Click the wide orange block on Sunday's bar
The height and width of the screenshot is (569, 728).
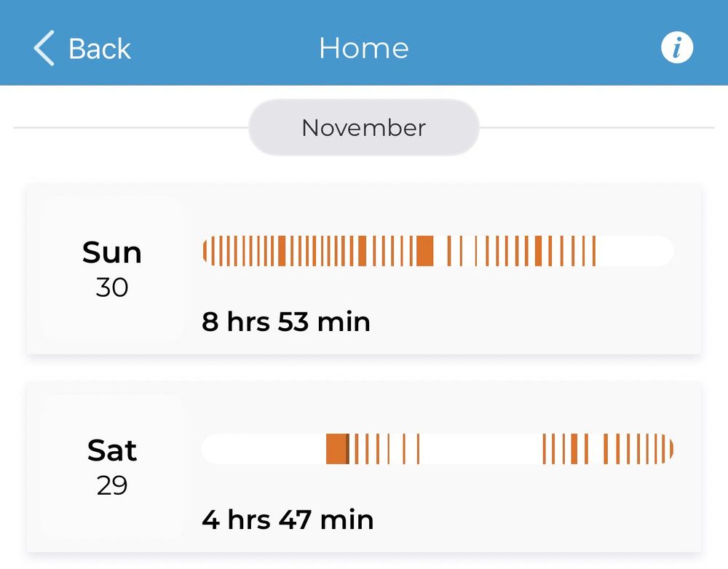tap(424, 250)
